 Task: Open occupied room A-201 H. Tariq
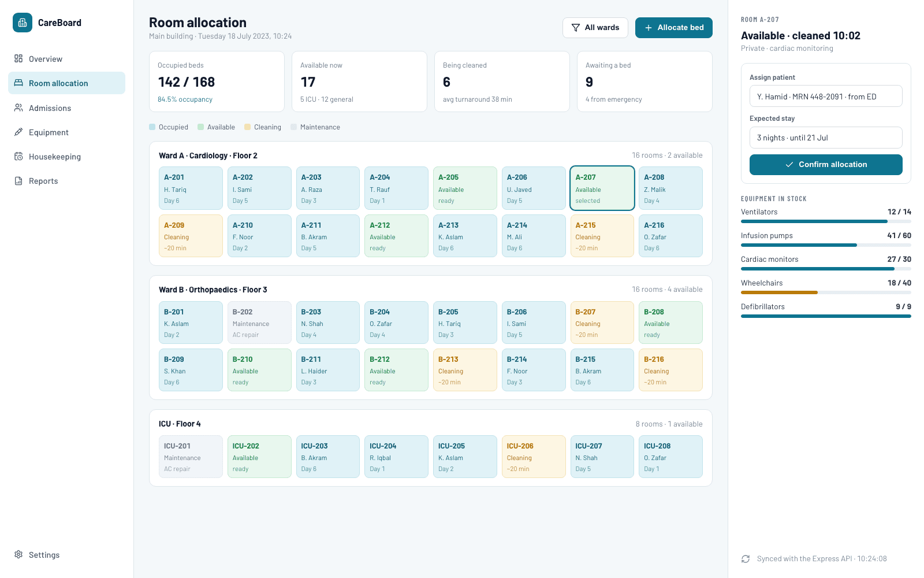click(191, 188)
